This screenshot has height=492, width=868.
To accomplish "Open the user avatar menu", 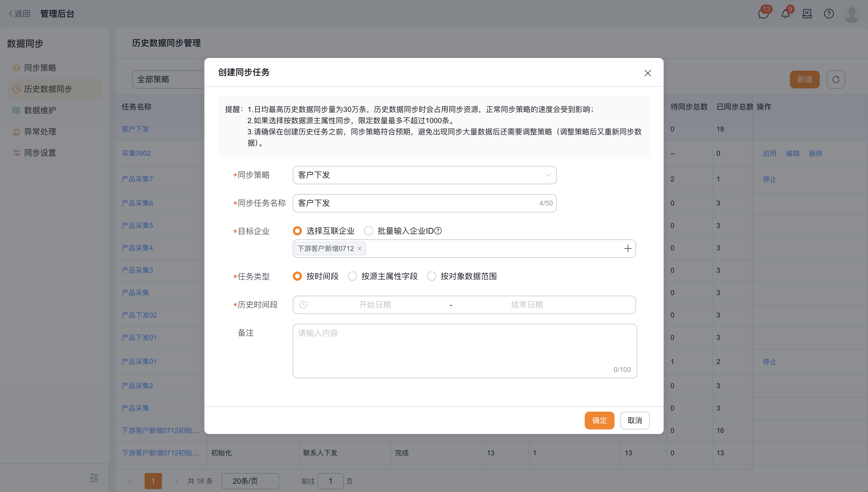I will (851, 14).
